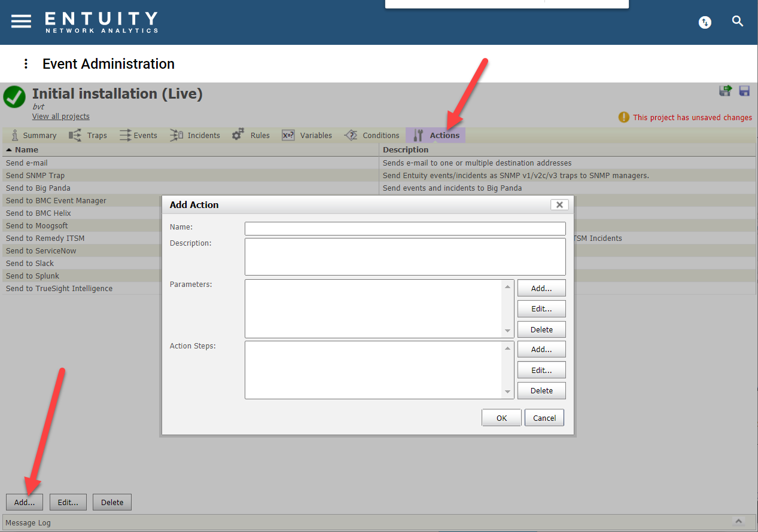Select the "Send e-mail" action name
Screen dimensions: 758x532
(x=27, y=163)
